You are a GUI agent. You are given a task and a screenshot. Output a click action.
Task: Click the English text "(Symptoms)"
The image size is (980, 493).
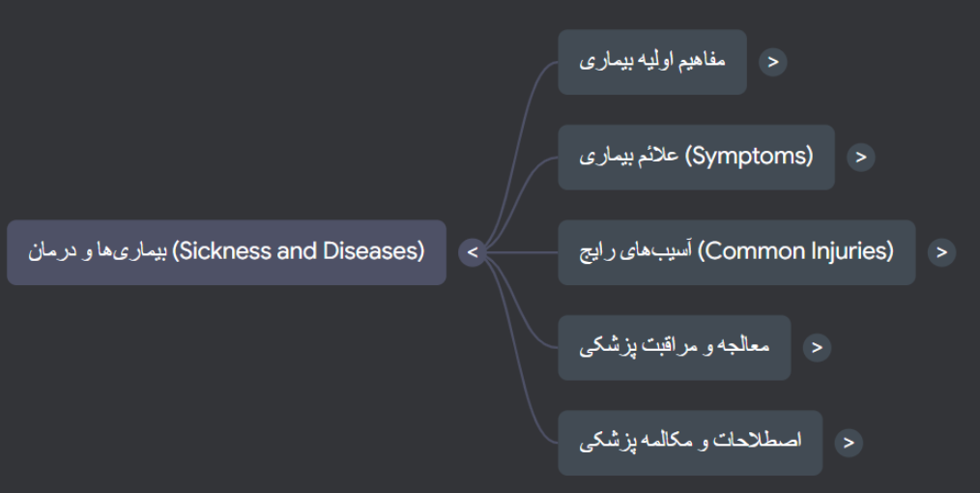(749, 156)
